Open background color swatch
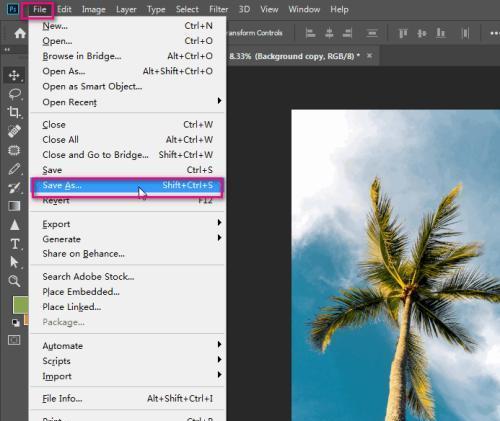The width and height of the screenshot is (500, 421). (x=26, y=320)
